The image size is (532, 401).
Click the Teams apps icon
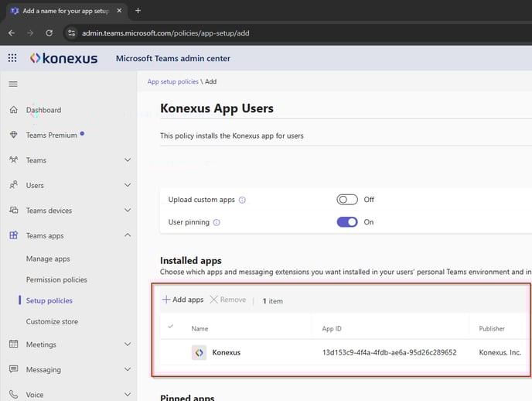14,235
